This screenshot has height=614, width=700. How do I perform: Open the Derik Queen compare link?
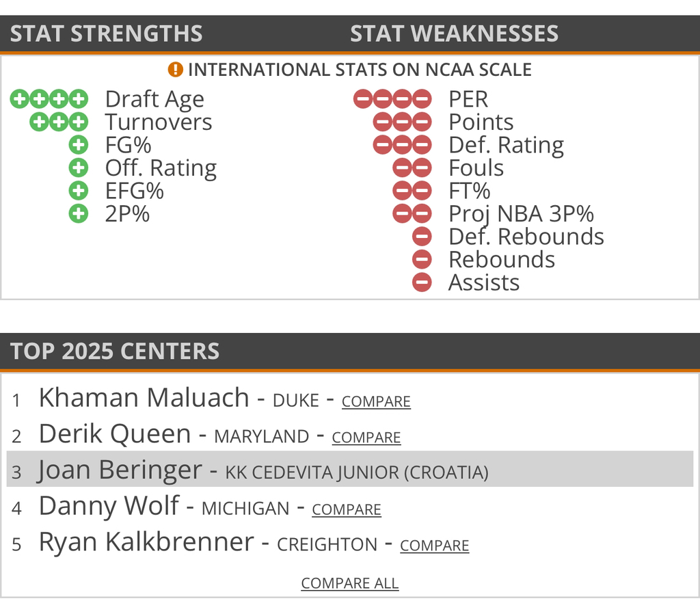(366, 438)
